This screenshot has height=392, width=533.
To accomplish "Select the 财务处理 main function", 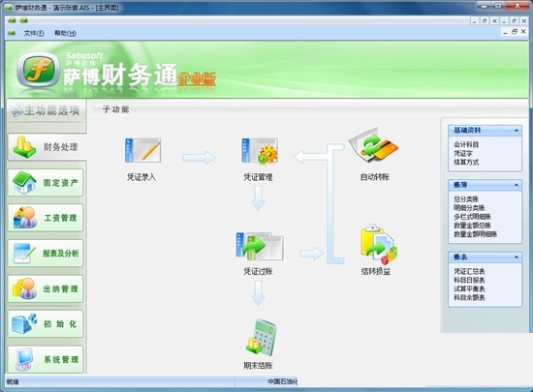I will 47,147.
